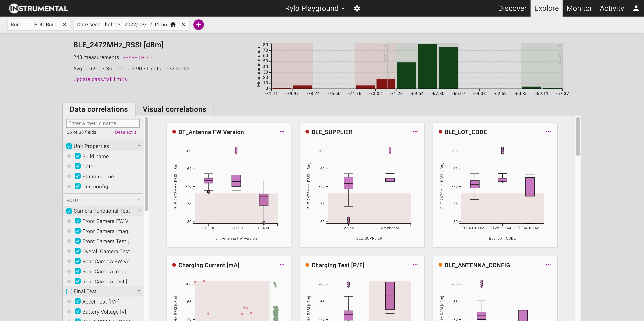This screenshot has height=321, width=644.
Task: Open the settings gear icon
Action: 357,8
